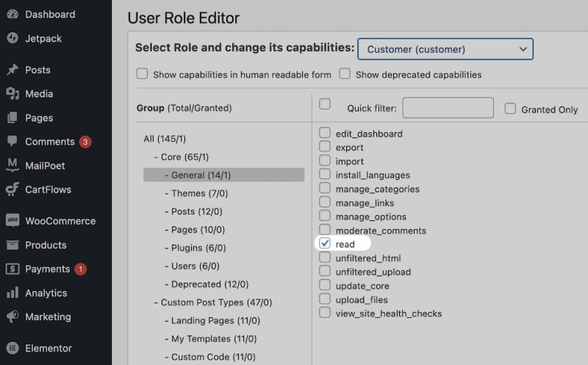Click the Media library icon
The height and width of the screenshot is (365, 588).
tap(12, 94)
